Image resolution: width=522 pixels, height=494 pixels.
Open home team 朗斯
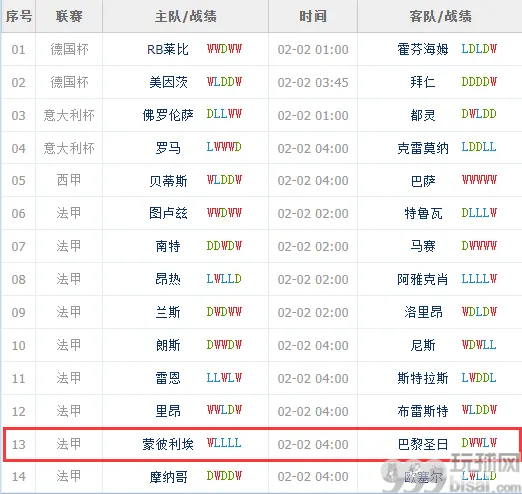[x=168, y=345]
